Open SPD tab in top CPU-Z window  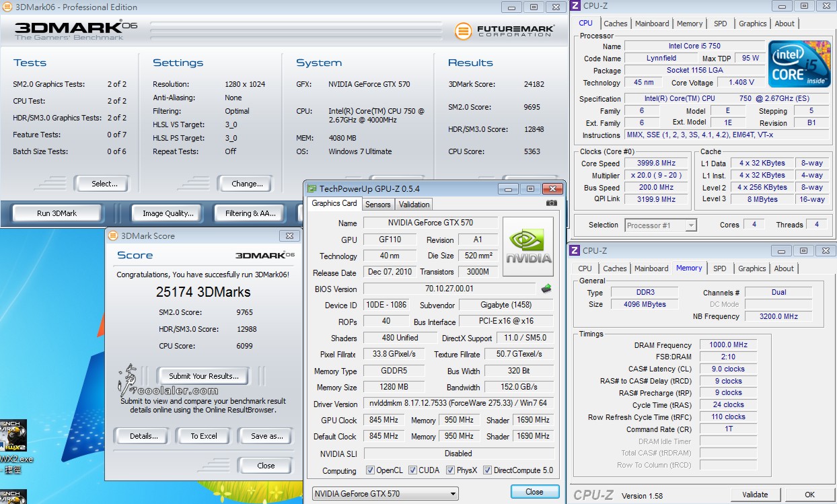[721, 24]
